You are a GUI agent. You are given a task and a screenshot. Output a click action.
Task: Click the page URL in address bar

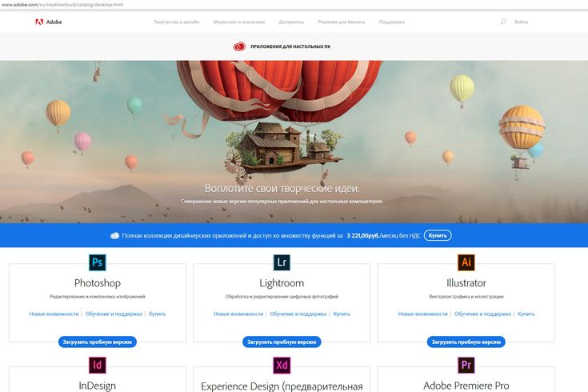[x=62, y=5]
